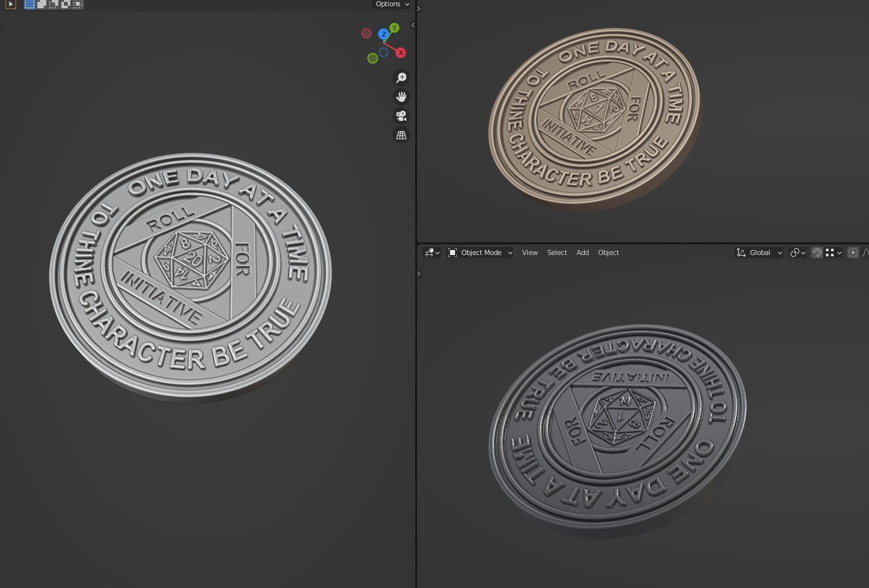Screen dimensions: 869x588
Task: Open the snap settings chevron beside the magnet
Action: (839, 253)
